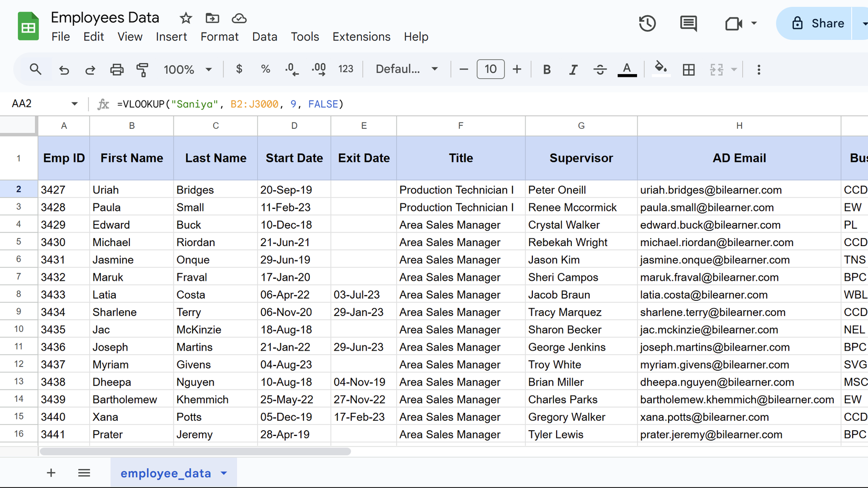Open the zoom level dropdown
Viewport: 868px width, 488px height.
coord(188,69)
